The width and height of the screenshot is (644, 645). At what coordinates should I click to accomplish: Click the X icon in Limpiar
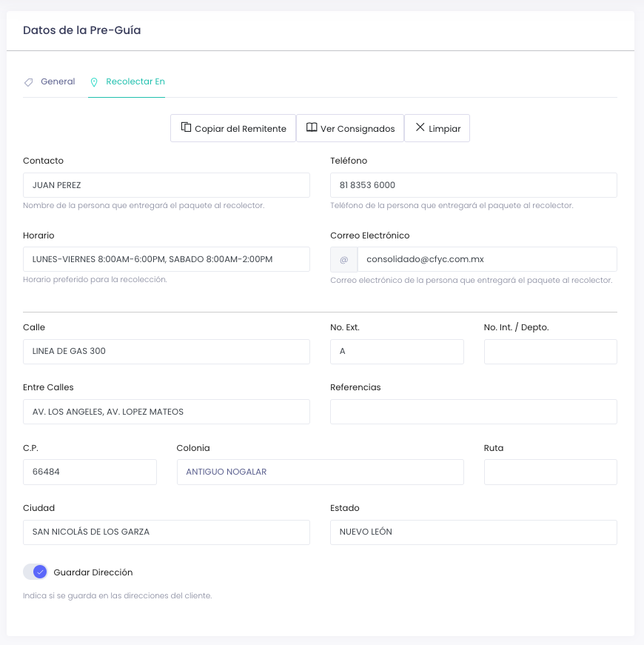420,127
